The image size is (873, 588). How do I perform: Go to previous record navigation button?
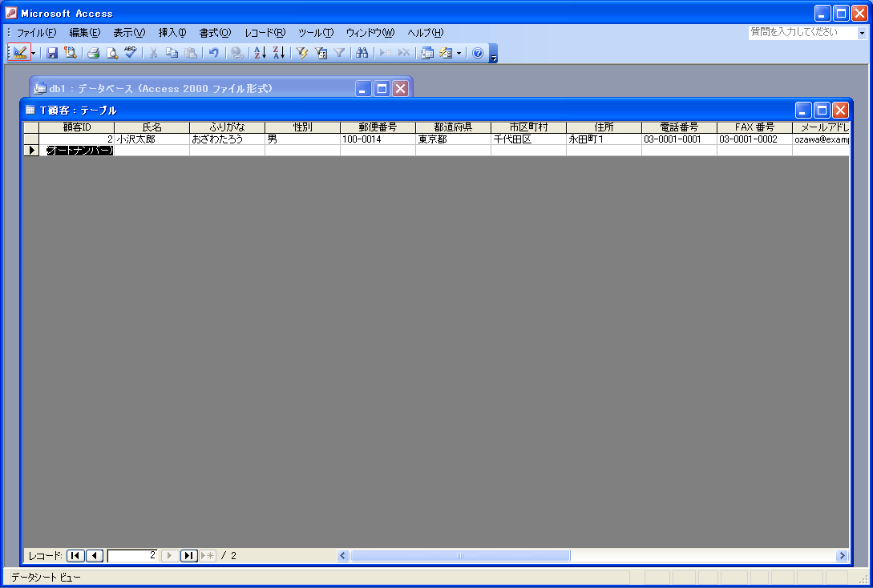tap(95, 555)
